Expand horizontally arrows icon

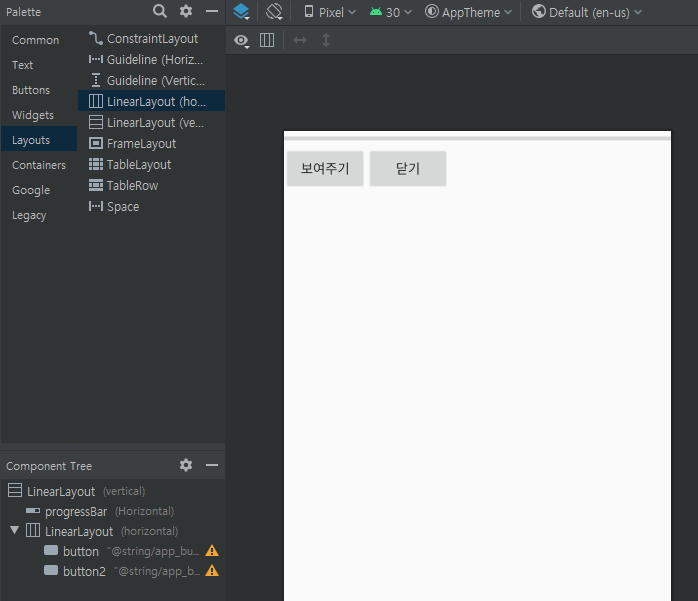(x=300, y=40)
